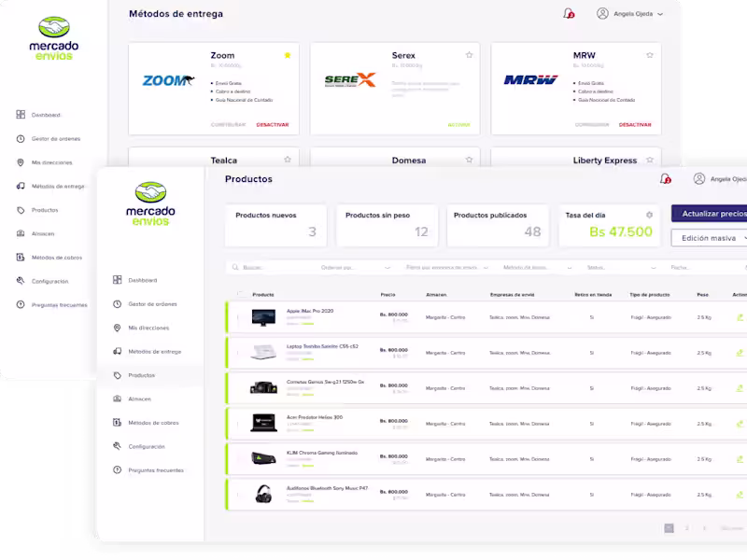Click edit action icon for Apple iMac Pro row
The height and width of the screenshot is (560, 747).
coord(740,317)
